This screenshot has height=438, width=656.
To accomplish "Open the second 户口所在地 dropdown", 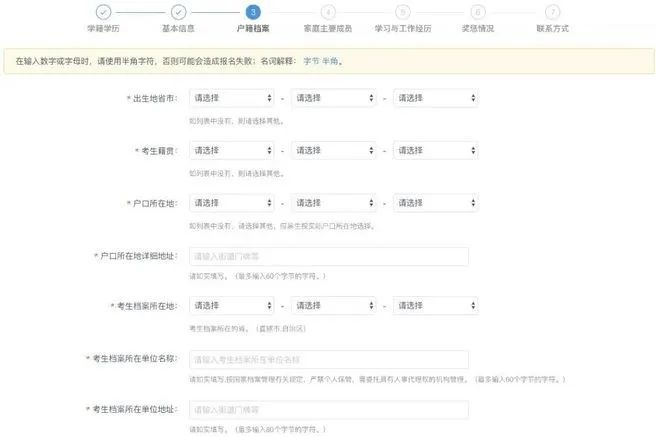I will tap(334, 203).
